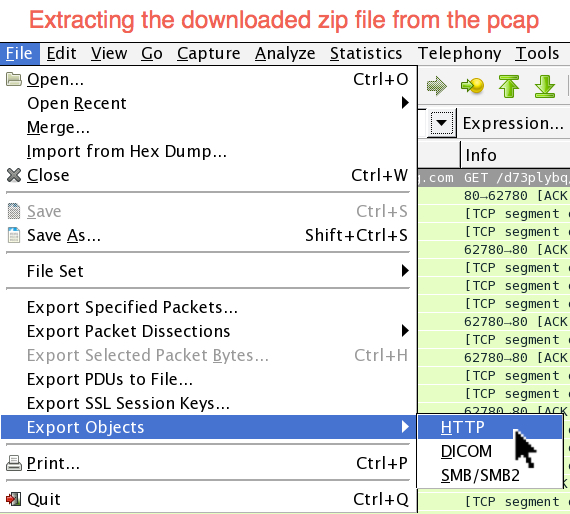The image size is (570, 514).
Task: Select Export PDUs to File...
Action: 209,379
